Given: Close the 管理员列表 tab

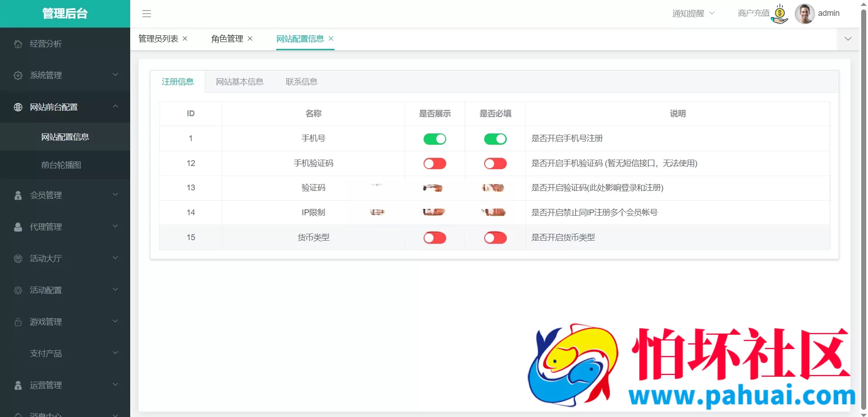Looking at the screenshot, I should (185, 38).
